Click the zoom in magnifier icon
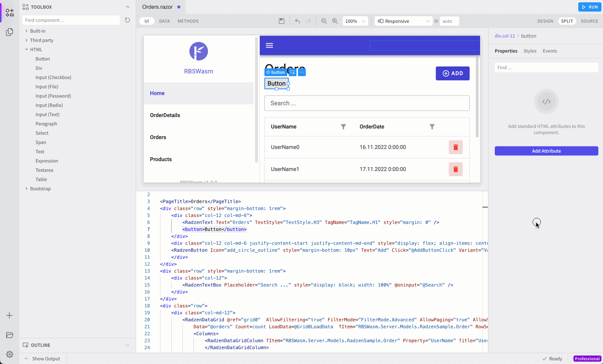 335,21
